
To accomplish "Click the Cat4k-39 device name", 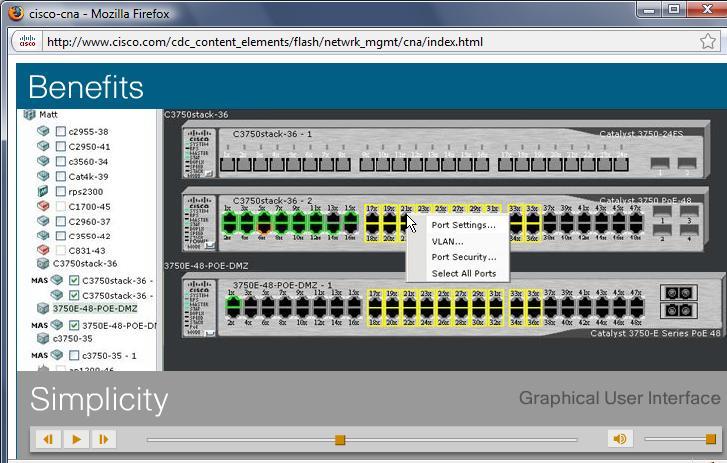I will point(88,177).
